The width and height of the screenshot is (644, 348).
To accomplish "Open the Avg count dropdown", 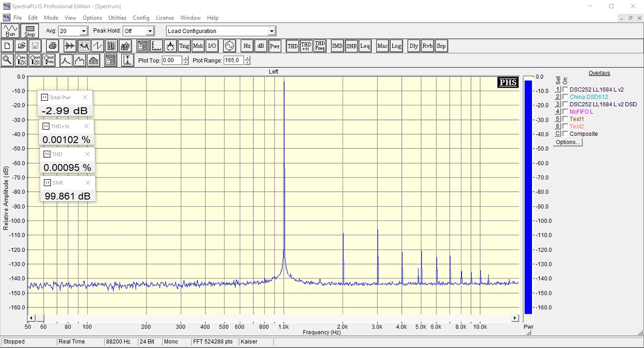I will click(84, 31).
